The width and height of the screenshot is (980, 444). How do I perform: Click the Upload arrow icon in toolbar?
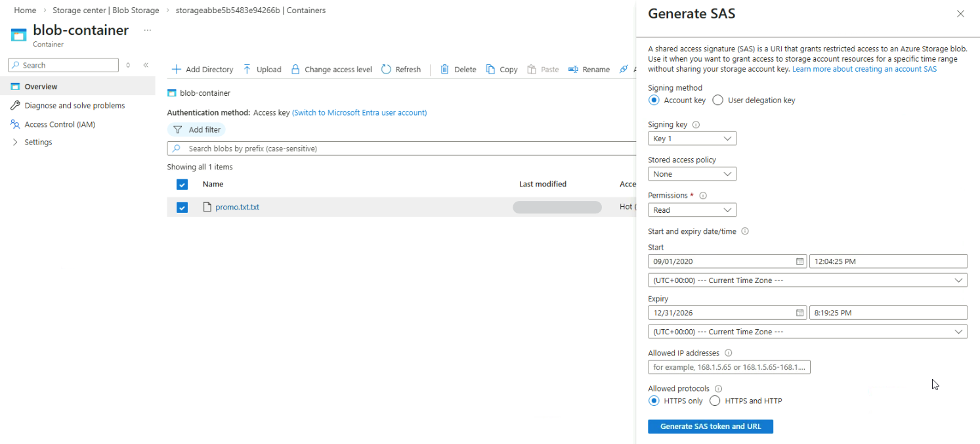247,70
